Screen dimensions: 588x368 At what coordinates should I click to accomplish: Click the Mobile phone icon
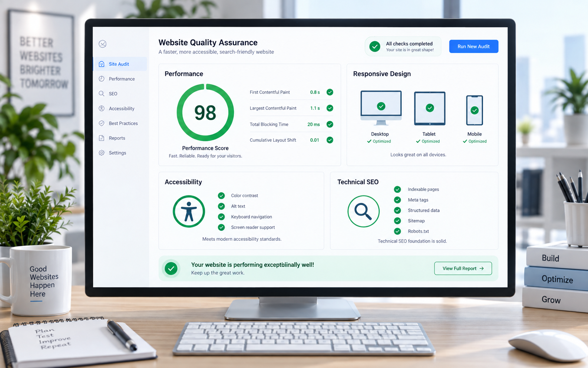point(475,110)
